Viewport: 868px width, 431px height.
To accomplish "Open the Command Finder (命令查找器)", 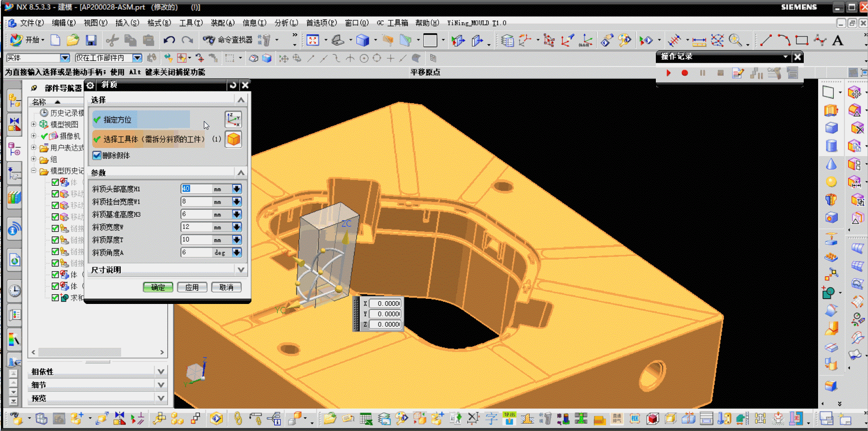I will 228,40.
